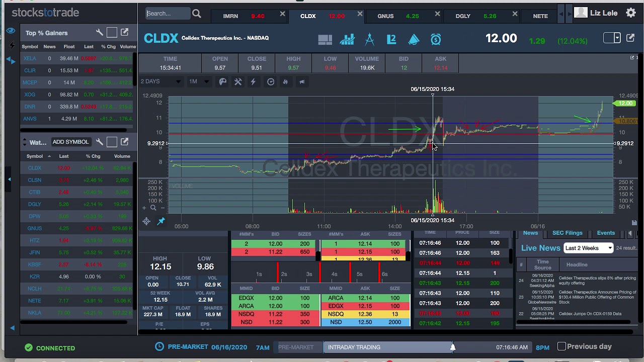Open the Last 2 Weeks dropdown
Image resolution: width=644 pixels, height=362 pixels.
588,248
